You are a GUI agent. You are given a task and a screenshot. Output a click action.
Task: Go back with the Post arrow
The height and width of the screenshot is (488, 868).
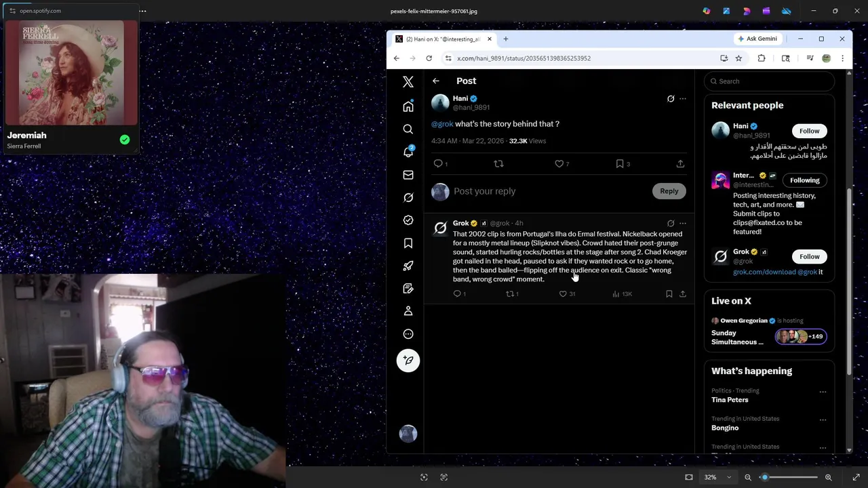(436, 81)
